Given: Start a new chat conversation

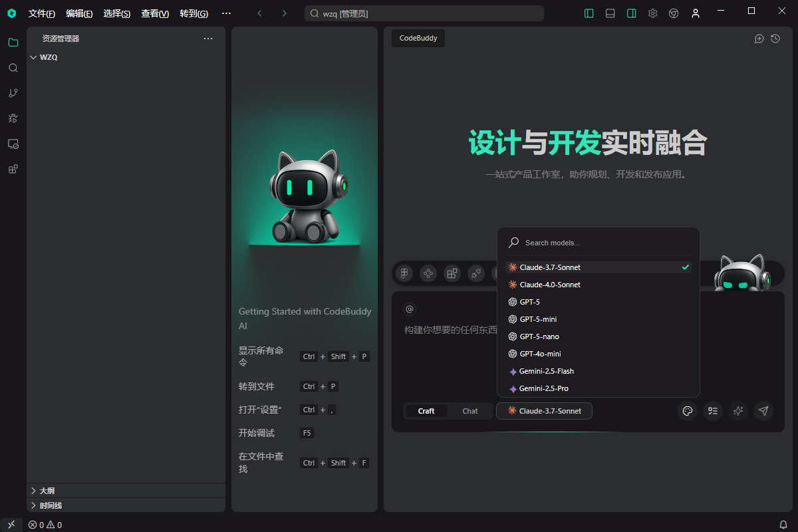Looking at the screenshot, I should [759, 39].
